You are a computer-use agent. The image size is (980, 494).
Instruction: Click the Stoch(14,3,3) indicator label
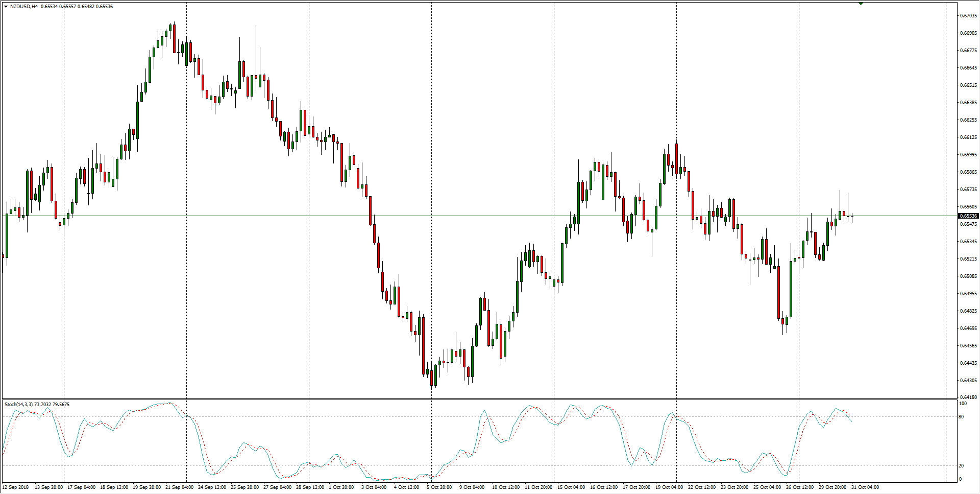tap(18, 405)
